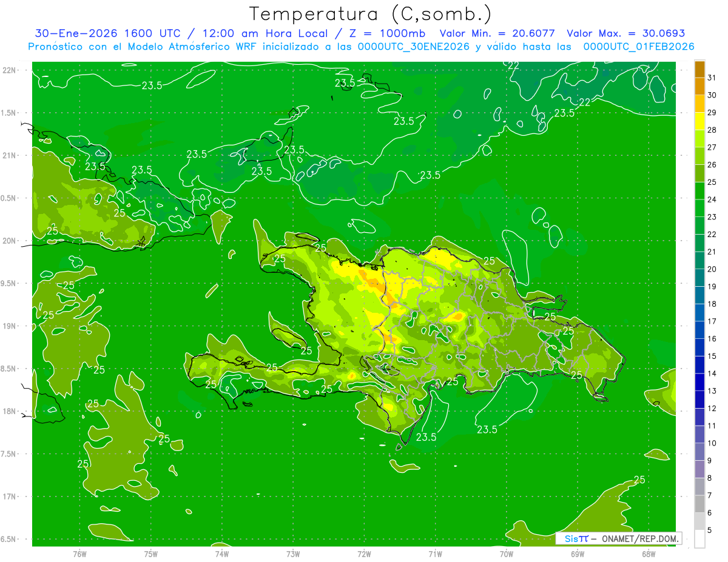Pick the green swatch between 23 and 24
Image resolution: width=728 pixels, height=562 pixels.
coord(699,209)
